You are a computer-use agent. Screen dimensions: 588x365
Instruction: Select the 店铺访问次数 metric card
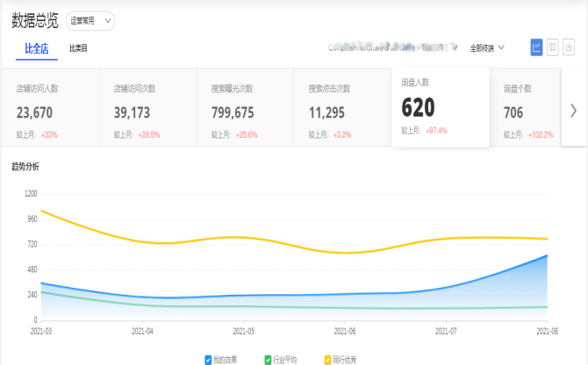point(147,110)
